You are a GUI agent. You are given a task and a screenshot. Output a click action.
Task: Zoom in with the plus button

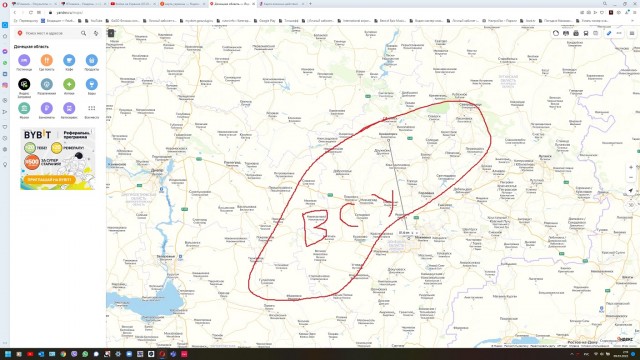click(631, 167)
